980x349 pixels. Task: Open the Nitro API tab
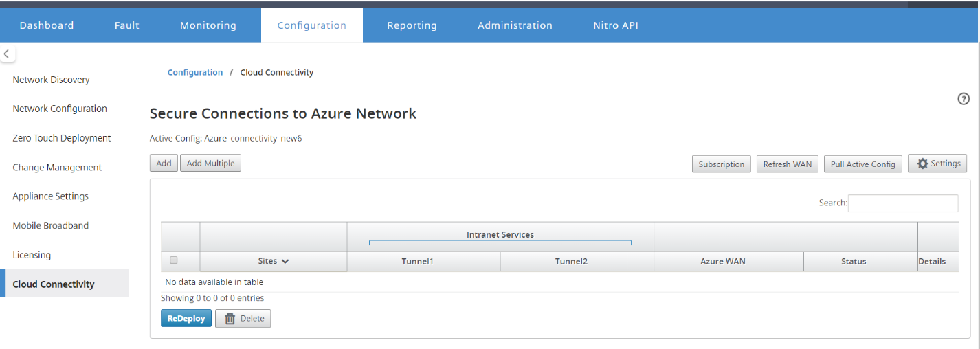point(616,25)
